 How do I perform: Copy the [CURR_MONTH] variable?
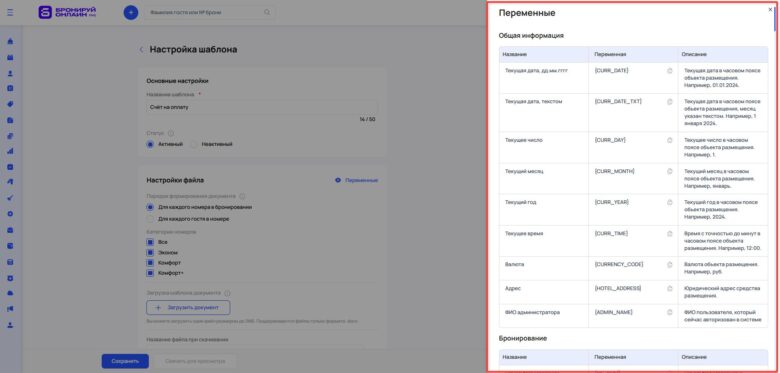pyautogui.click(x=670, y=171)
